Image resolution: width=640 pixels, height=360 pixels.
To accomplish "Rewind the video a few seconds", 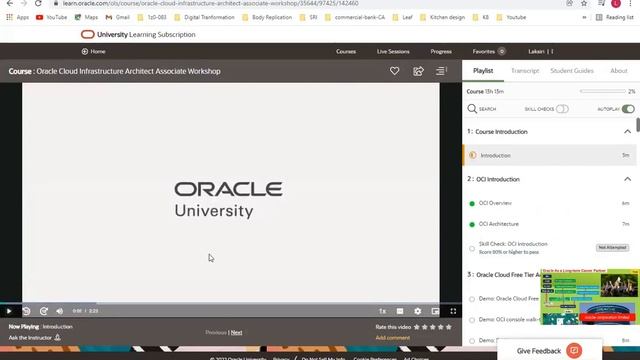I will pyautogui.click(x=27, y=311).
